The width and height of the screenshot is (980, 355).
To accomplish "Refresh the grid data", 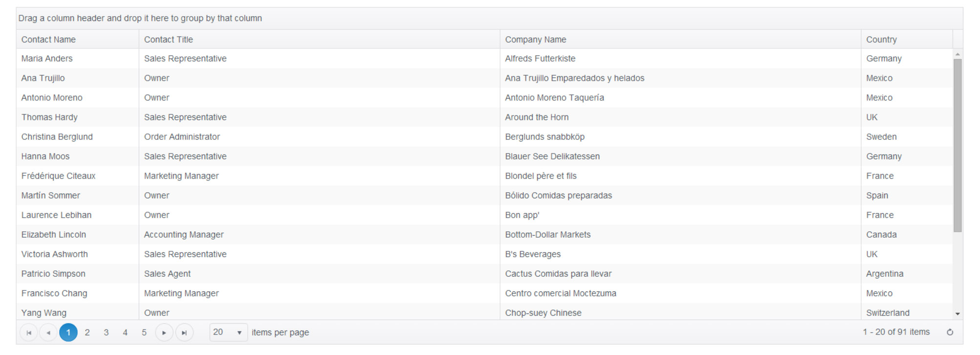I will pos(950,333).
